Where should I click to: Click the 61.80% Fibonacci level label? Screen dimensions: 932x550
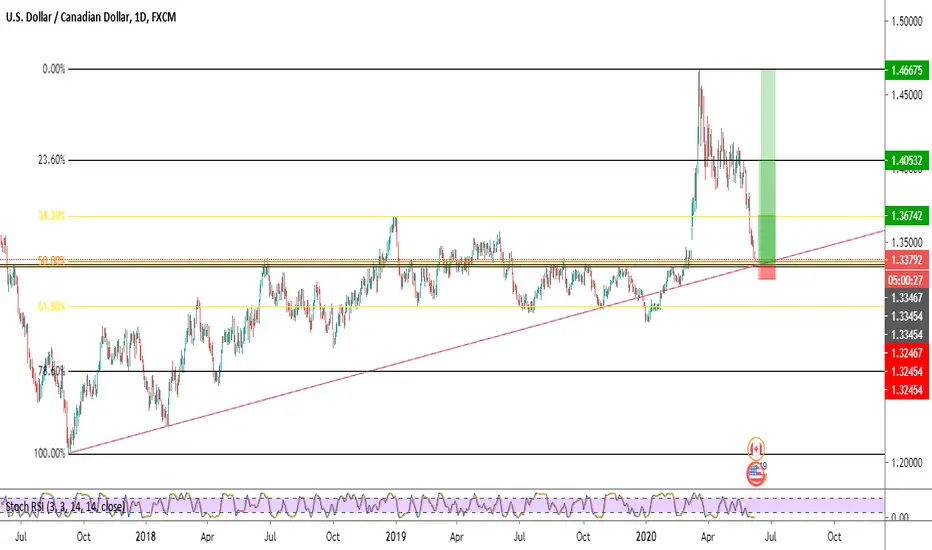52,307
